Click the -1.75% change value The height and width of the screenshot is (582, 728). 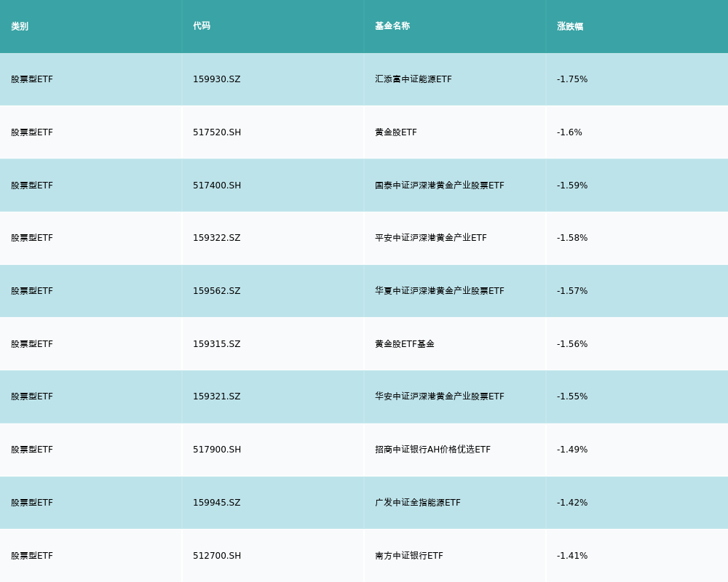[572, 79]
